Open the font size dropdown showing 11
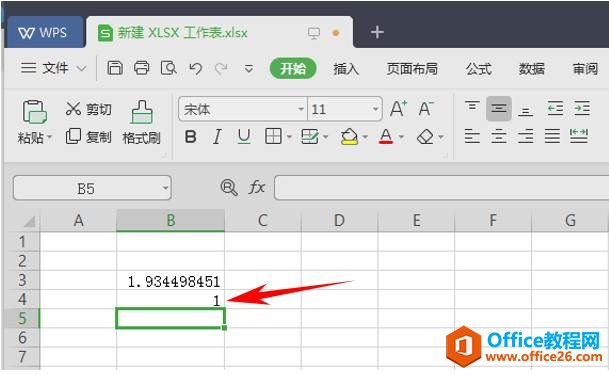The width and height of the screenshot is (609, 374). pyautogui.click(x=375, y=109)
